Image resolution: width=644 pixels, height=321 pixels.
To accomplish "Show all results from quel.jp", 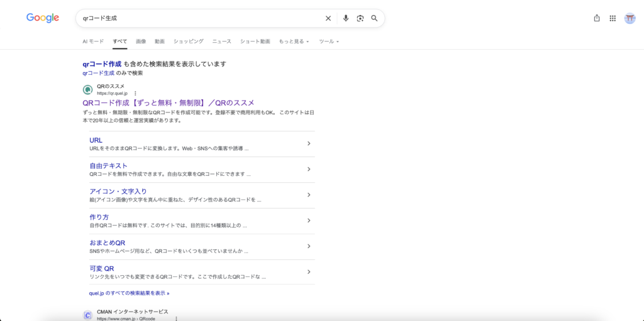I will click(x=130, y=293).
